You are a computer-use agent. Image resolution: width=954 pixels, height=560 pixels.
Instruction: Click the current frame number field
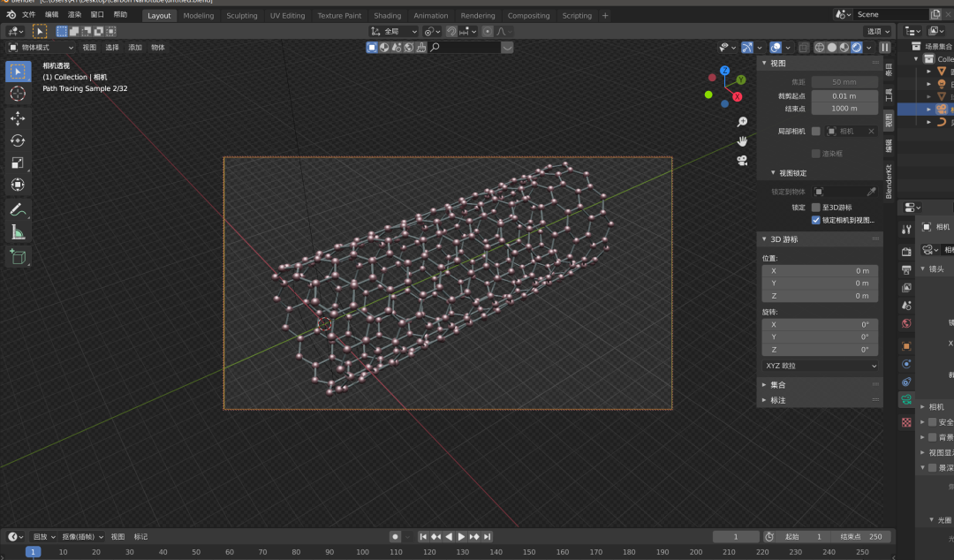[x=736, y=537]
